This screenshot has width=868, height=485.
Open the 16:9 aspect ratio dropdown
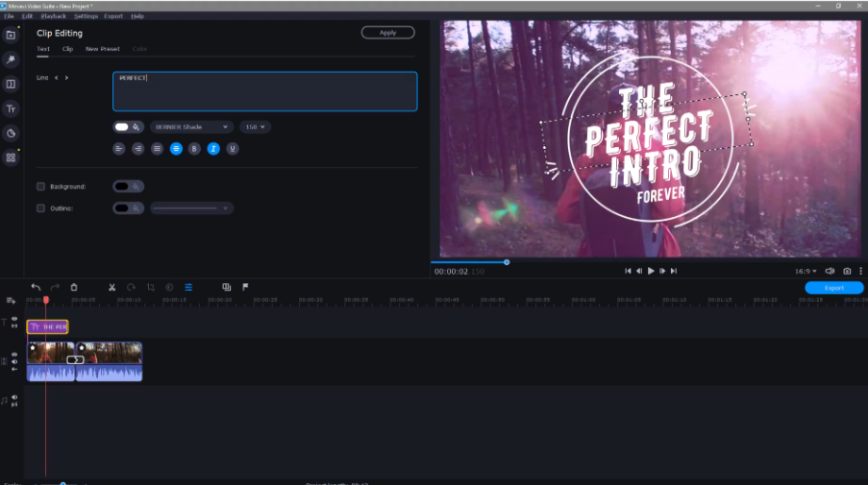pyautogui.click(x=806, y=271)
